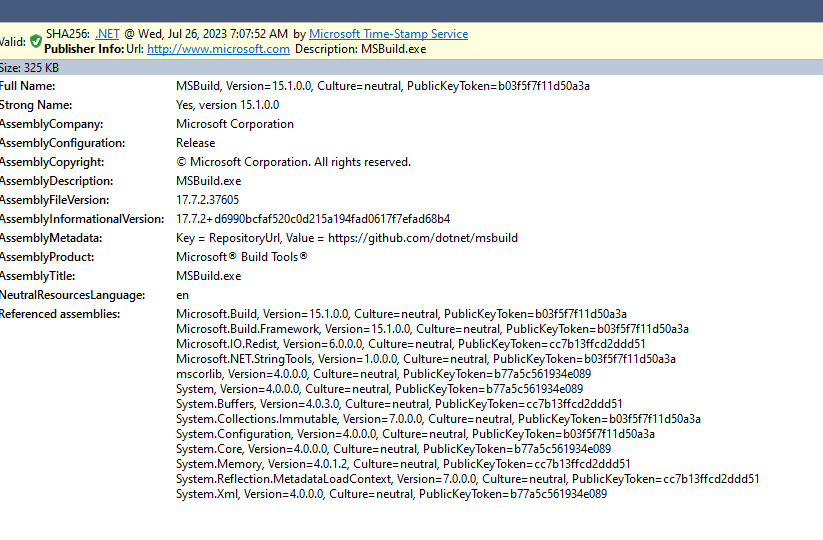Viewport: 823px width, 540px height.
Task: Click informational version '17.7.2+d6990bcfaf...' value
Action: (x=313, y=219)
